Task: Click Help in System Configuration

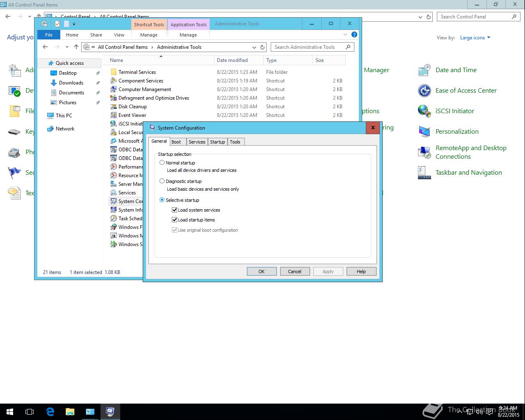Action: [x=361, y=272]
